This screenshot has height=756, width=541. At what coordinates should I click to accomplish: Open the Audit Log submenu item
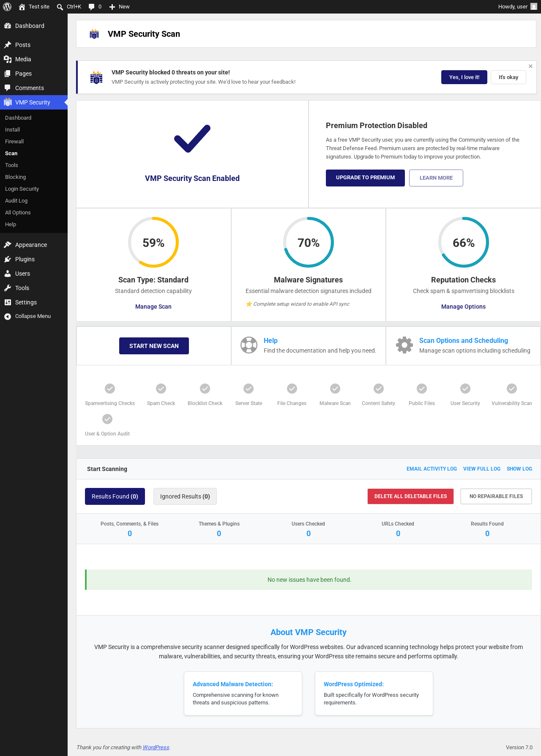click(16, 201)
